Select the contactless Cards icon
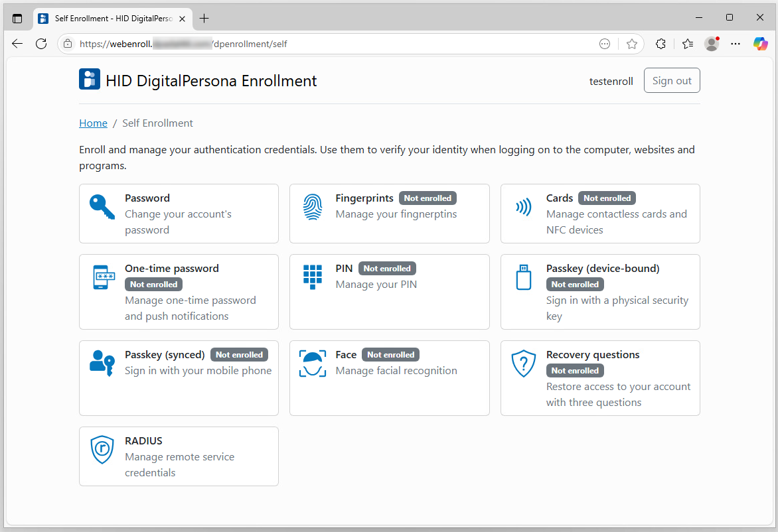The height and width of the screenshot is (532, 778). (523, 207)
